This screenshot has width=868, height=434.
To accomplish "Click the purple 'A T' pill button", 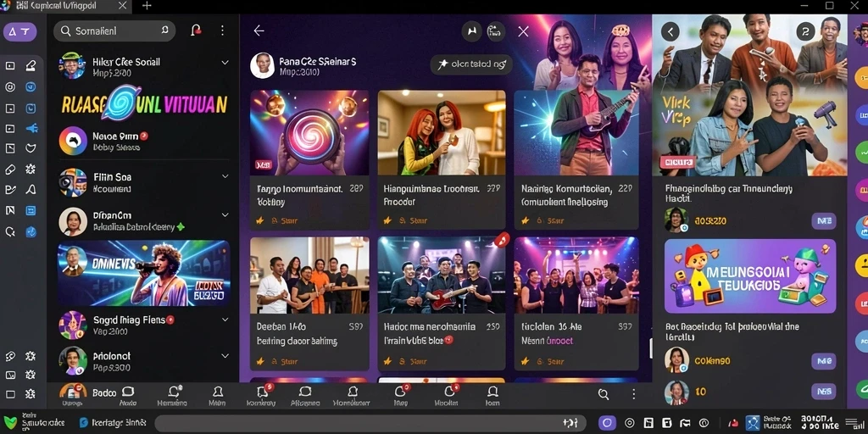I will (x=20, y=32).
